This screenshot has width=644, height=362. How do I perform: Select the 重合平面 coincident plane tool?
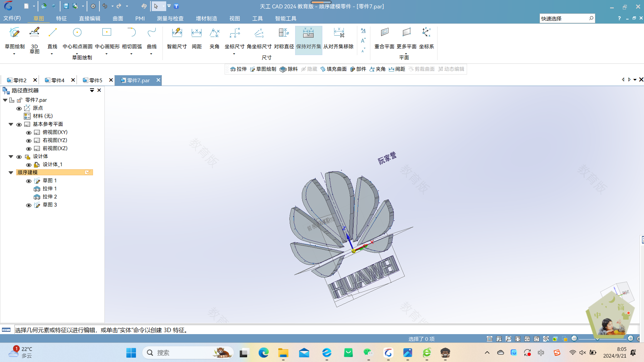tap(384, 38)
